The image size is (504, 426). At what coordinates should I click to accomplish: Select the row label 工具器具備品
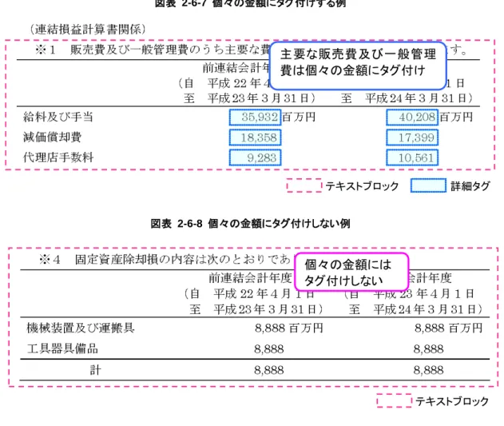[x=62, y=348]
